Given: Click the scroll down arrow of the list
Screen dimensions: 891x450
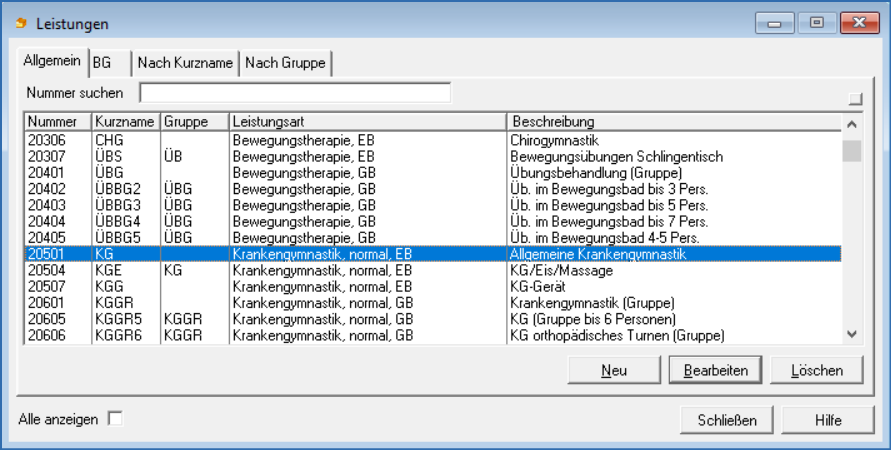Looking at the screenshot, I should (x=851, y=334).
